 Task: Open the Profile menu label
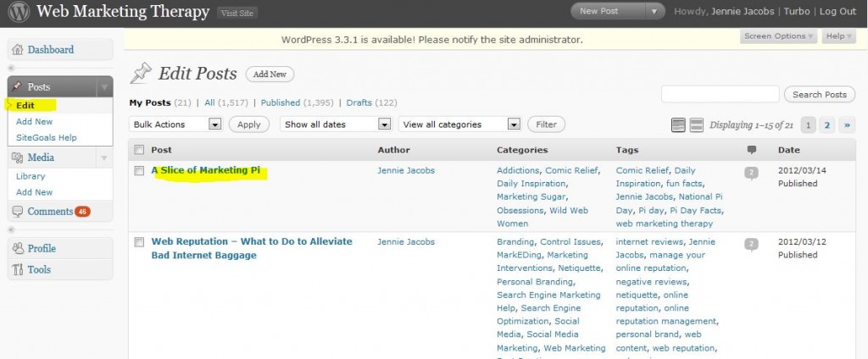tap(42, 248)
